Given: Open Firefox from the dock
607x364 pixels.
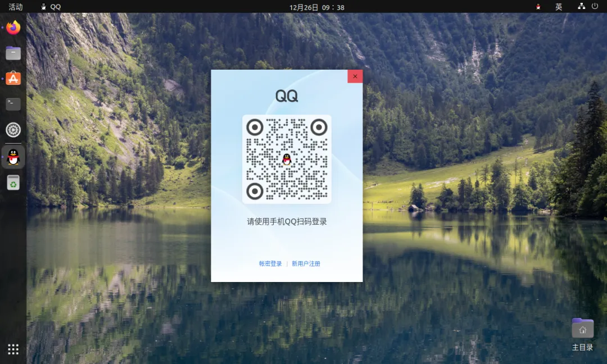Looking at the screenshot, I should click(13, 28).
